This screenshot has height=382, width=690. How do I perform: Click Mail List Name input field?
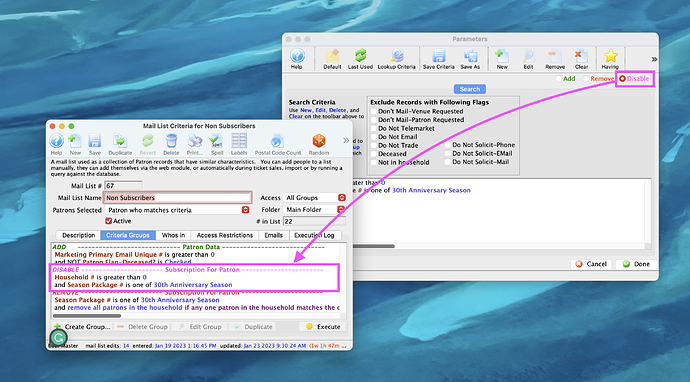coord(178,198)
